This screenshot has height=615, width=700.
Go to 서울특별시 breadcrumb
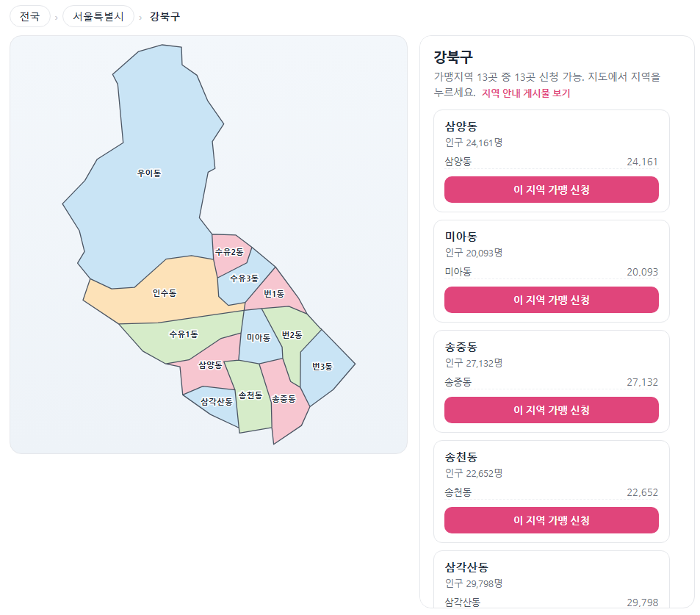tap(98, 16)
